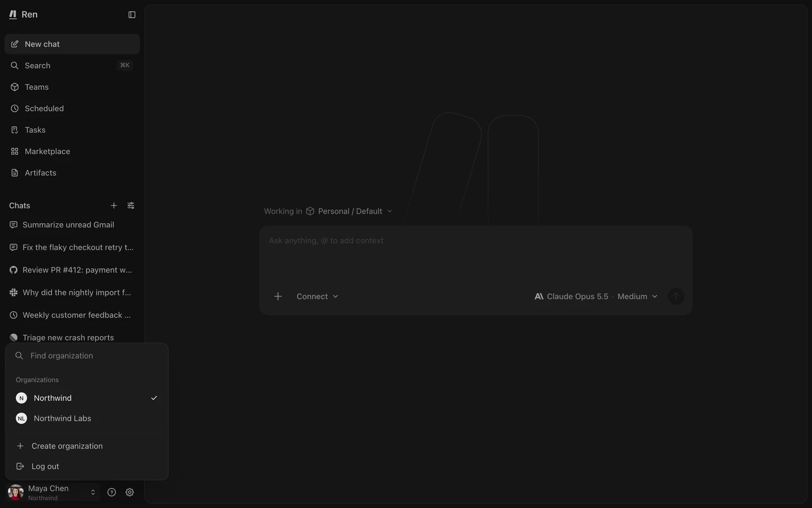Click the NL avatar of Northwind Labs

point(21,418)
